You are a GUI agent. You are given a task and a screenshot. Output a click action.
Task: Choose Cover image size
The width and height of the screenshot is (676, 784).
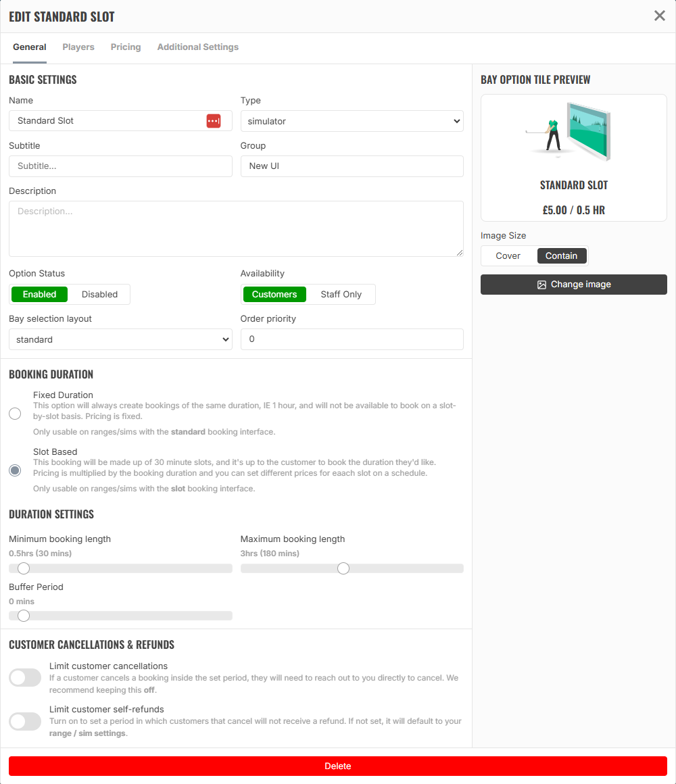pyautogui.click(x=508, y=256)
